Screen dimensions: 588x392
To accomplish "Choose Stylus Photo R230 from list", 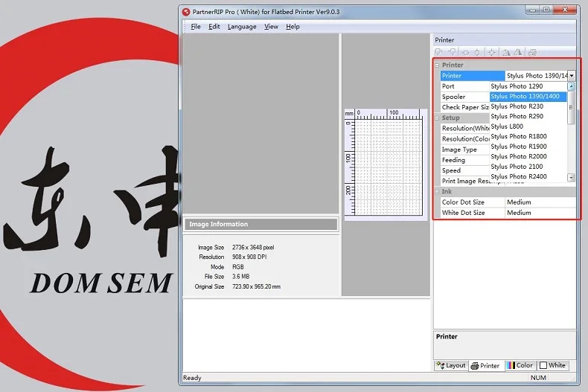I will (x=528, y=106).
